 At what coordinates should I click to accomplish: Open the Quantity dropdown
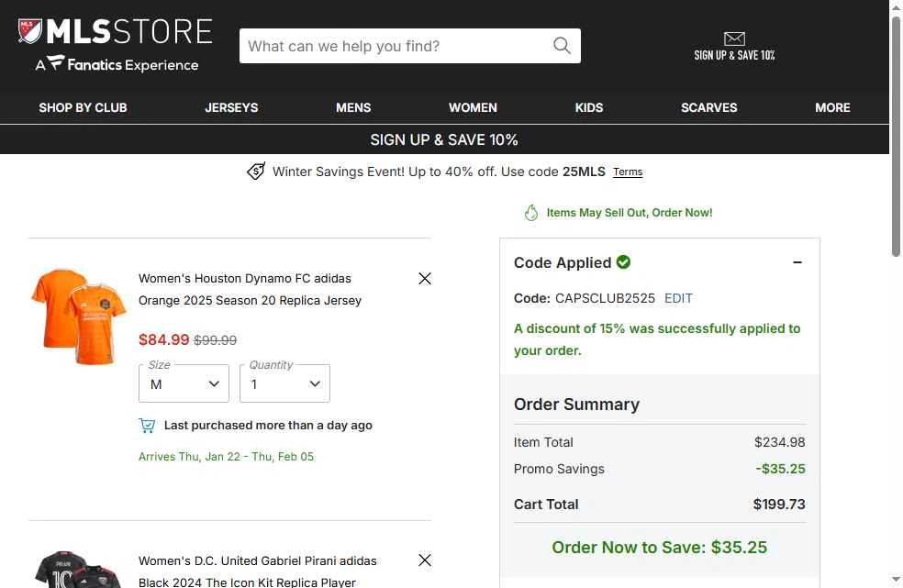(284, 383)
